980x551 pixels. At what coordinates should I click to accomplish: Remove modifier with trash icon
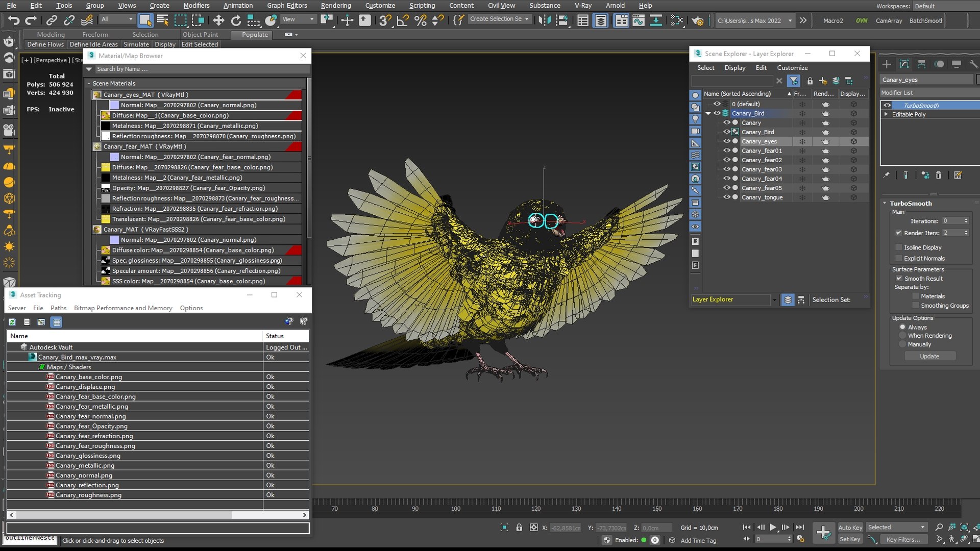pyautogui.click(x=938, y=175)
